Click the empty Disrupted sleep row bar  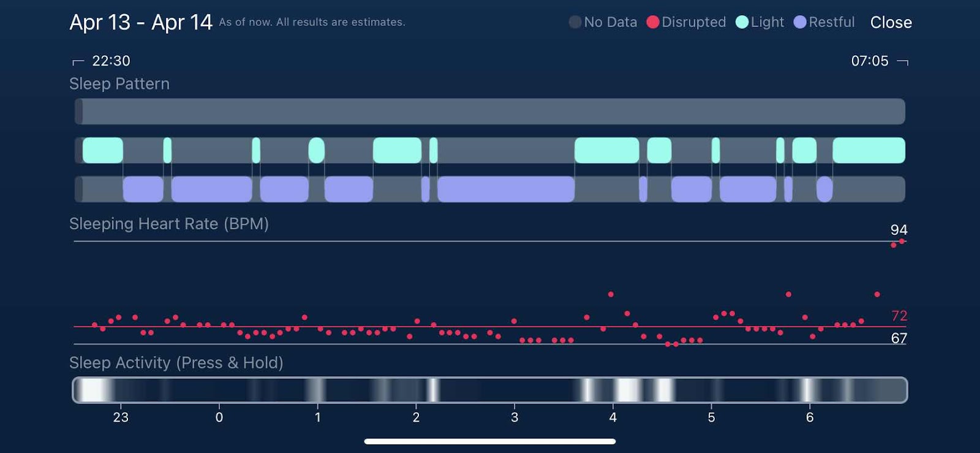(x=490, y=112)
